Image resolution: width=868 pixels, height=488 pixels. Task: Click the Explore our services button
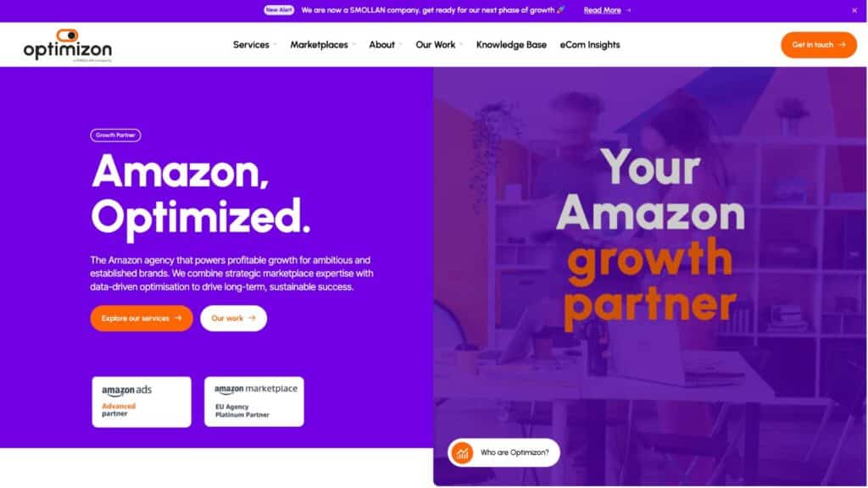[x=142, y=319]
